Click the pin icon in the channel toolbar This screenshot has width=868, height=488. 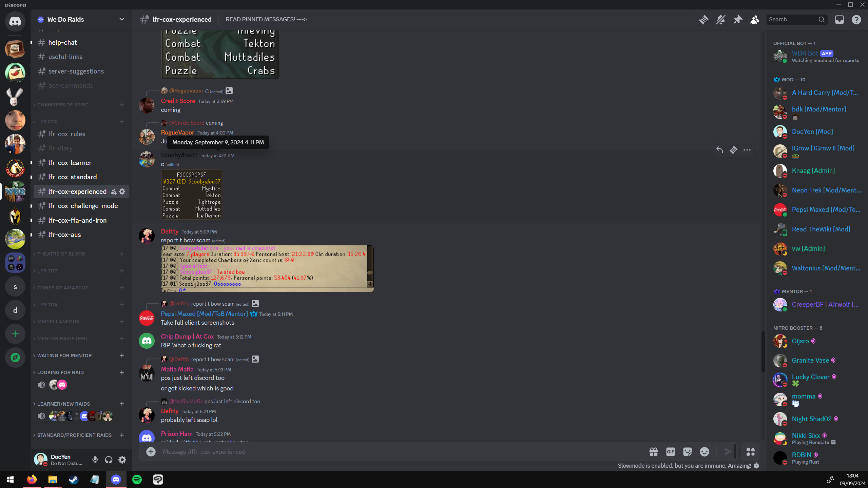[x=737, y=20]
